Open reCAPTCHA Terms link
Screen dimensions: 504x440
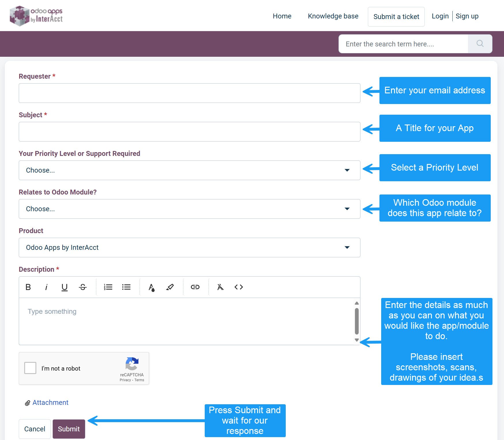tap(139, 380)
